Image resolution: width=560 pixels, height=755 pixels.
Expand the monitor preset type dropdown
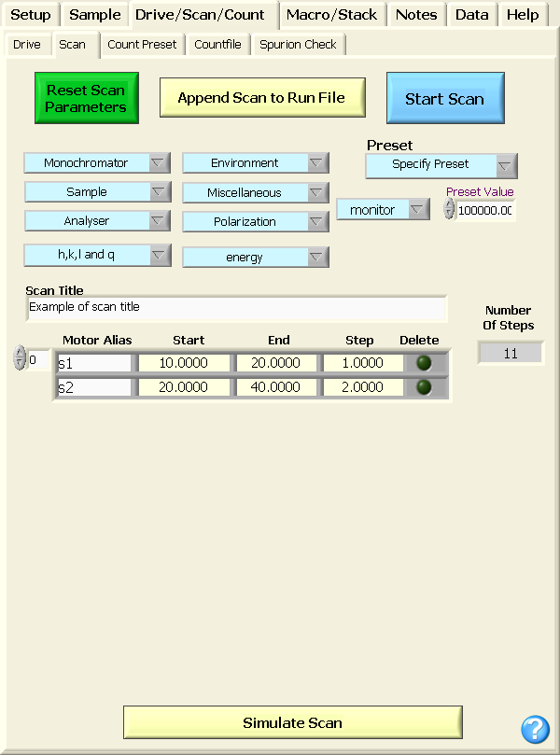tap(383, 210)
